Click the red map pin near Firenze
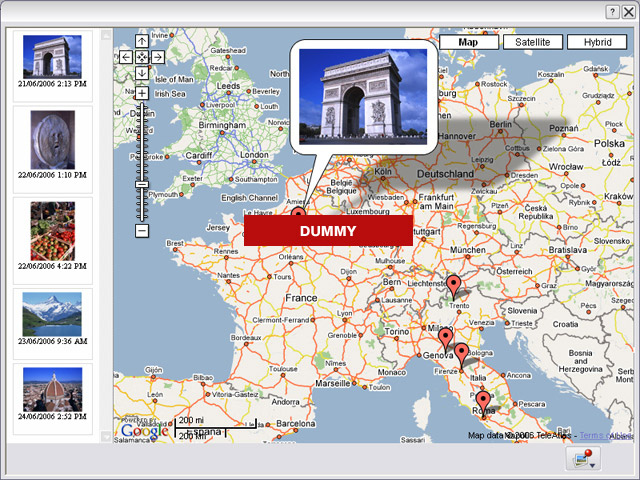This screenshot has height=480, width=640. 462,355
